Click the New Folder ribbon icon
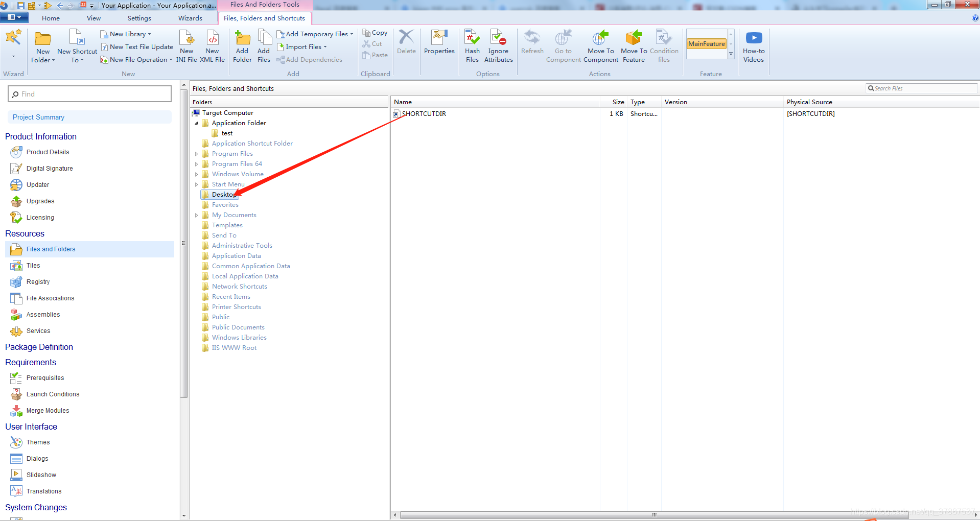The height and width of the screenshot is (521, 980). click(x=43, y=47)
